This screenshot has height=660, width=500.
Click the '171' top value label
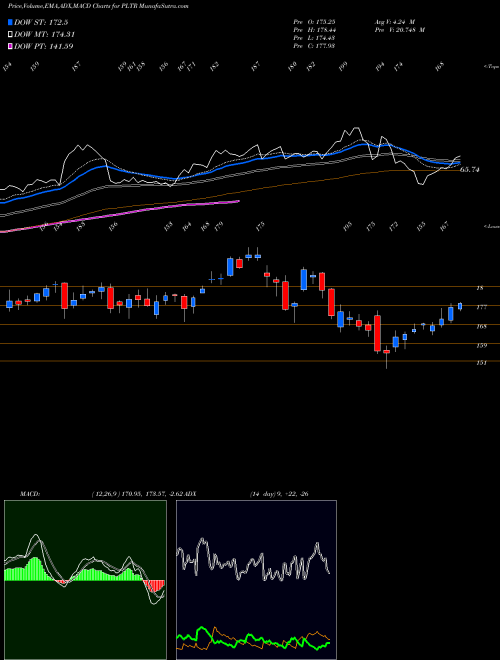191,66
